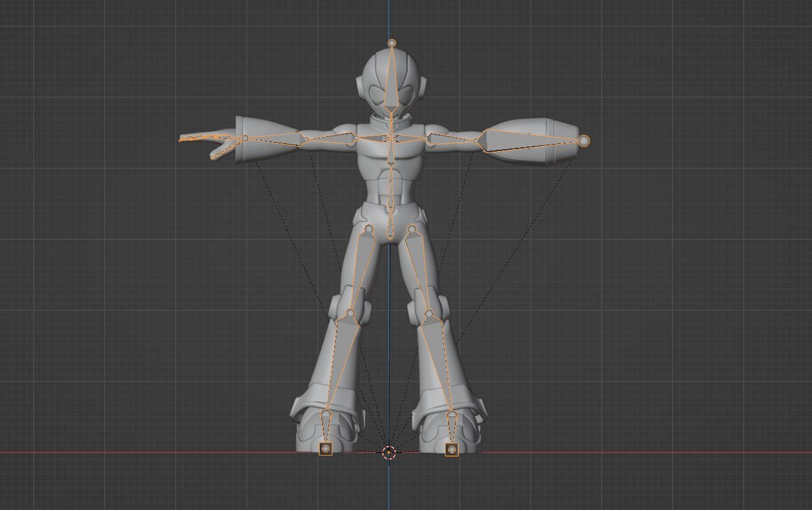Click the 3D cursor at the world origin
This screenshot has height=510, width=812.
click(389, 453)
